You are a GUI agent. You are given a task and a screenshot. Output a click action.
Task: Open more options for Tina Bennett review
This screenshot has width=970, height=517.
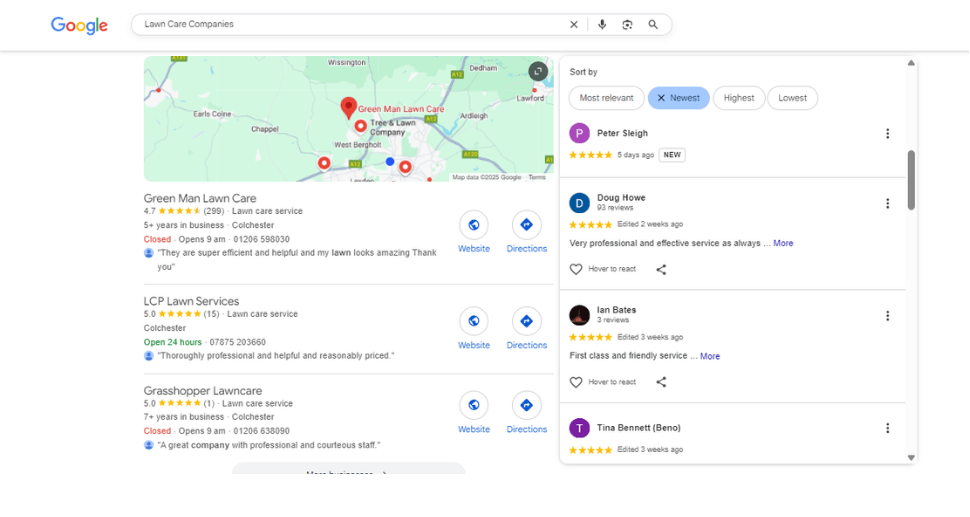click(887, 428)
